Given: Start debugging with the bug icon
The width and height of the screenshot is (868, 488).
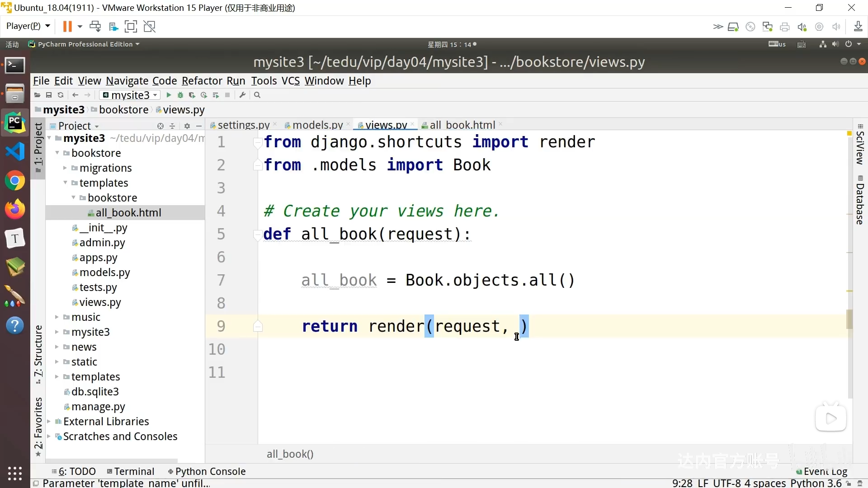Looking at the screenshot, I should tap(180, 95).
